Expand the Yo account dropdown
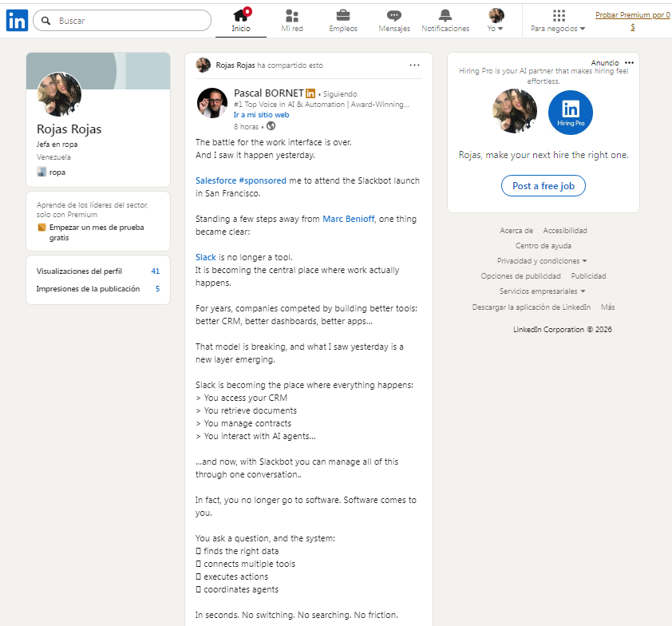The height and width of the screenshot is (626, 672). [496, 28]
